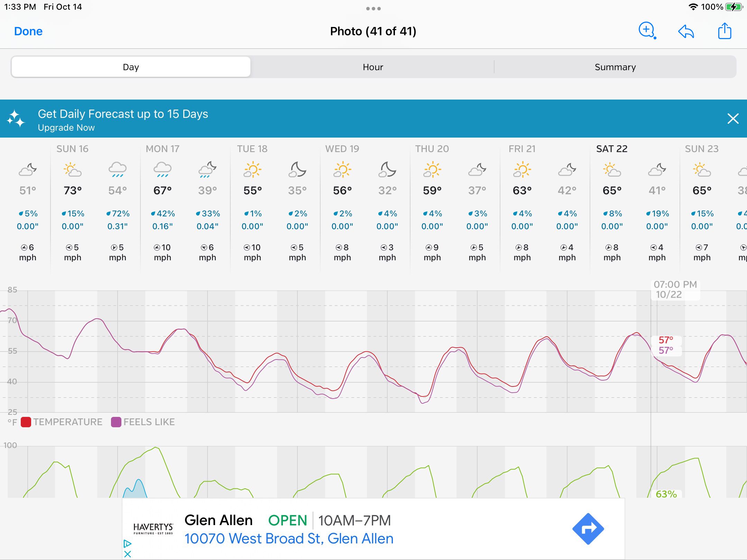
Task: Toggle the purple Feels Like legend swatch
Action: pos(116,422)
